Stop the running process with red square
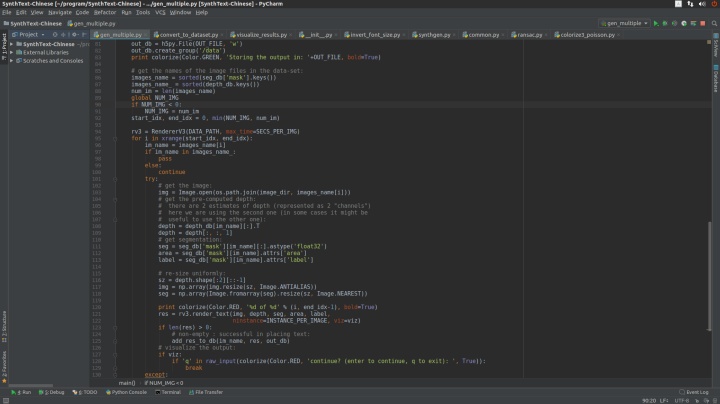Viewport: 720px width, 404px height. coord(703,23)
